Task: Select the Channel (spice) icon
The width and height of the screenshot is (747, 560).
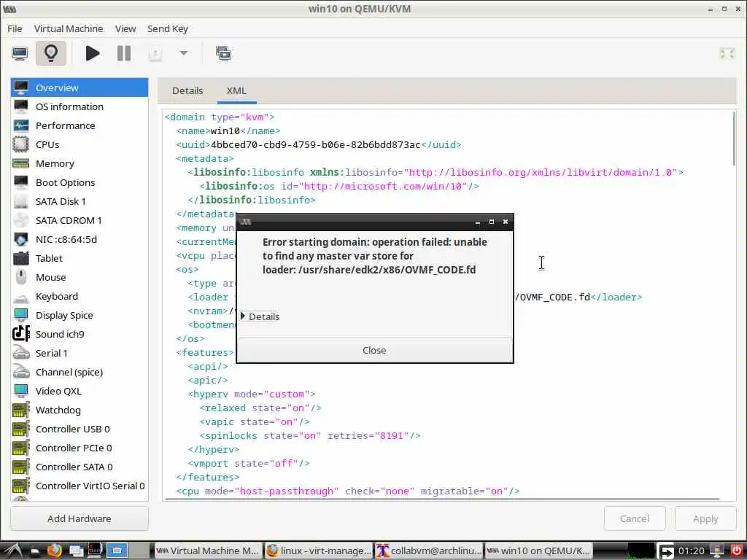Action: 20,372
